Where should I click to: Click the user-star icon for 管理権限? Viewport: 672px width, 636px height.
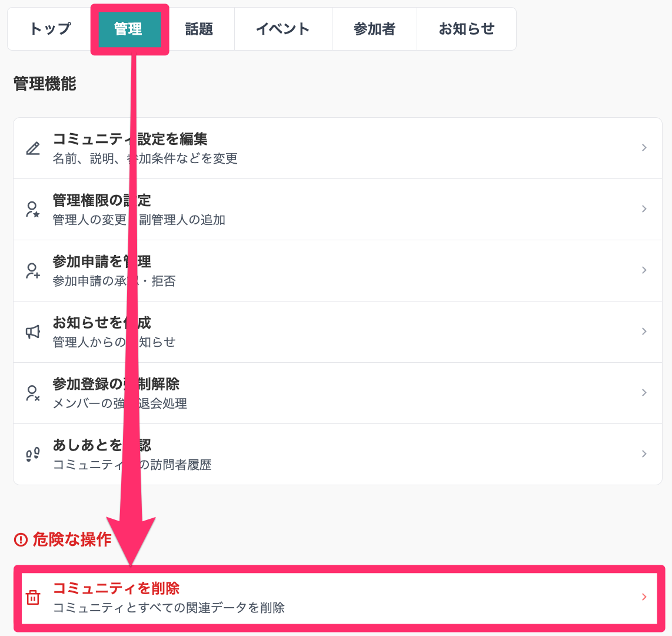(x=33, y=209)
